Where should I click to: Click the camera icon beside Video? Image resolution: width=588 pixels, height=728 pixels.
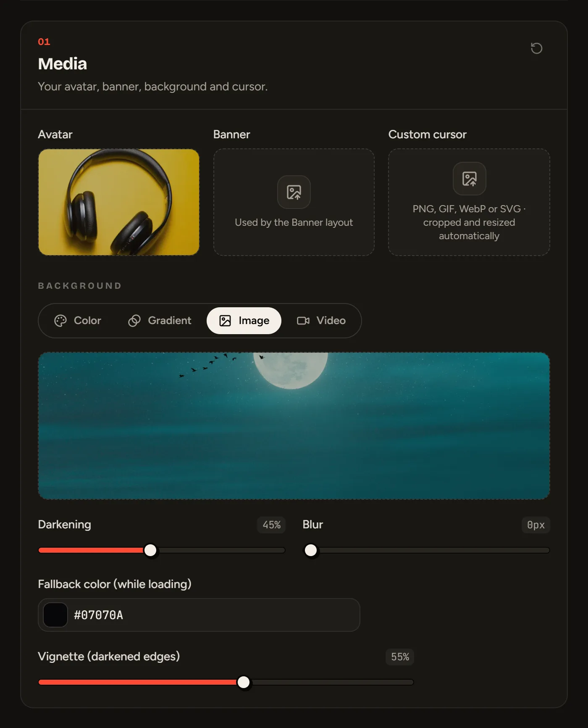pos(303,321)
